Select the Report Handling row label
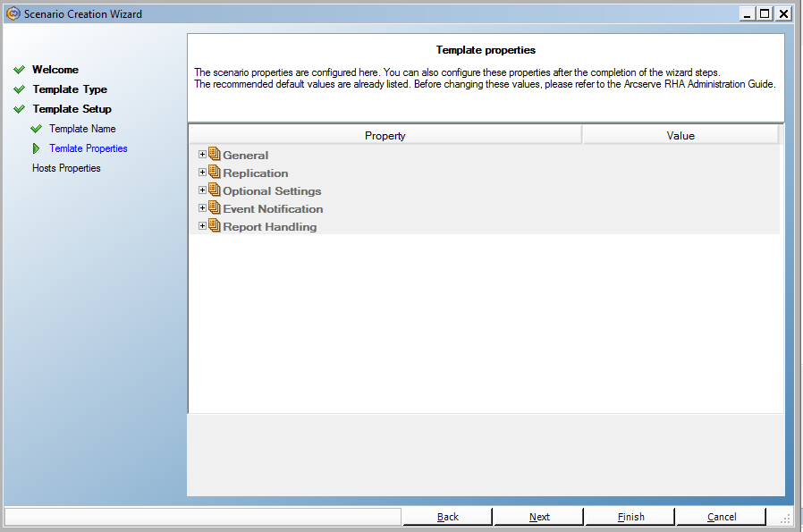Viewport: 803px width, 532px height. pos(270,227)
